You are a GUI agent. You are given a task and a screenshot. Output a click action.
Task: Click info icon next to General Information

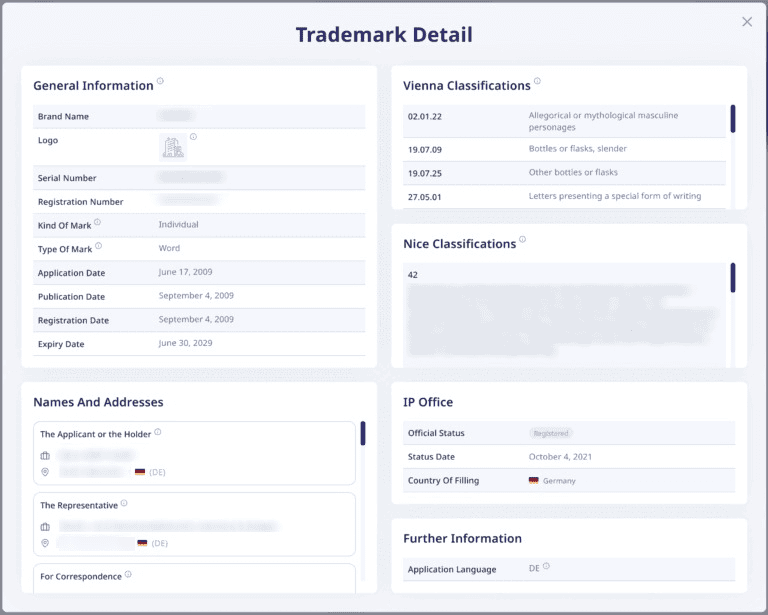pyautogui.click(x=160, y=81)
